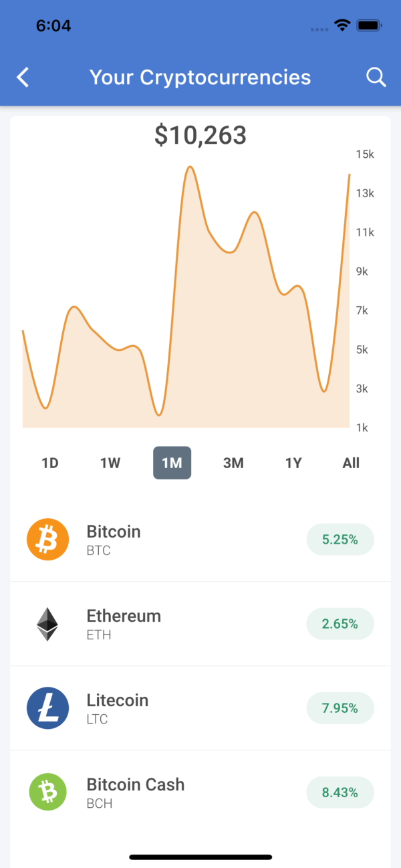Click the $10,263 portfolio value
The width and height of the screenshot is (401, 868).
[x=200, y=135]
